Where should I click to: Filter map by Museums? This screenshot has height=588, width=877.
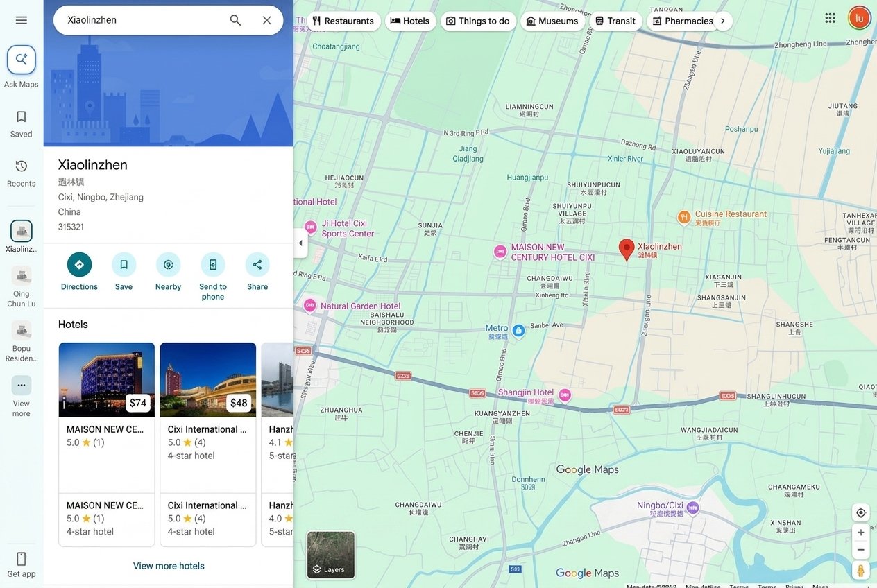point(552,21)
